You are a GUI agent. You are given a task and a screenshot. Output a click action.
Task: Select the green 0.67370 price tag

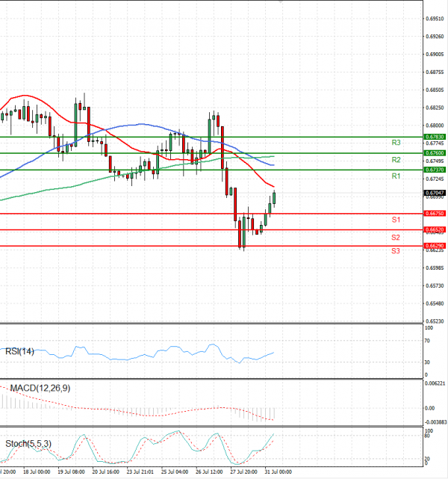tap(435, 170)
